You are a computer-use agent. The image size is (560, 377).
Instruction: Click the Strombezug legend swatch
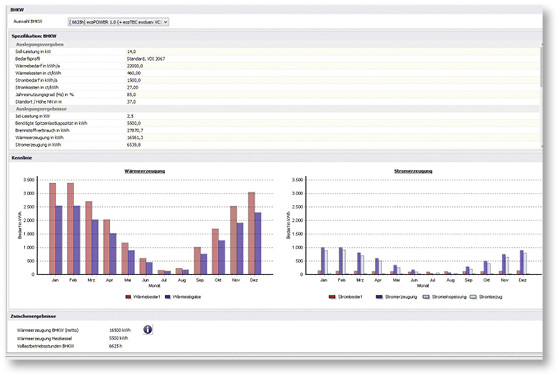pos(473,297)
